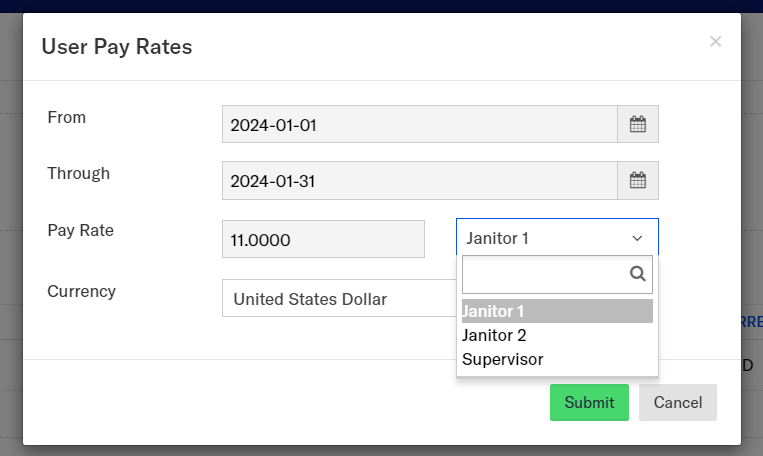Image resolution: width=763 pixels, height=456 pixels.
Task: Click the magnifier icon in dropdown search
Action: coord(637,273)
